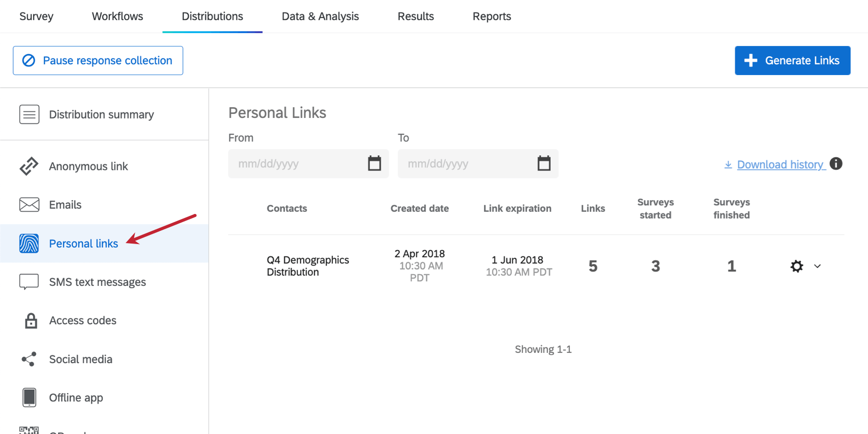This screenshot has width=868, height=434.
Task: Click Pause response collection button
Action: click(x=98, y=60)
